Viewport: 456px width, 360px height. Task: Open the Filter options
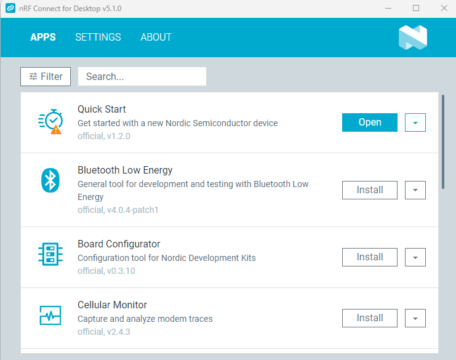(45, 76)
